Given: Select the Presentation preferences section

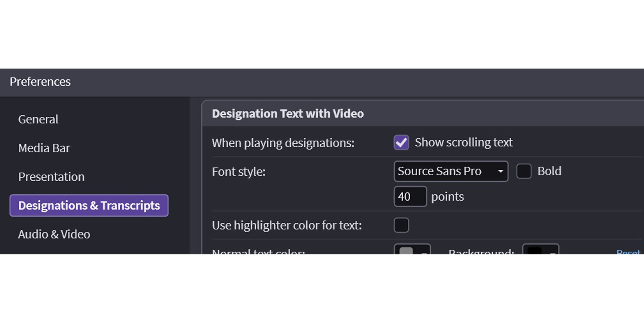Looking at the screenshot, I should [51, 177].
